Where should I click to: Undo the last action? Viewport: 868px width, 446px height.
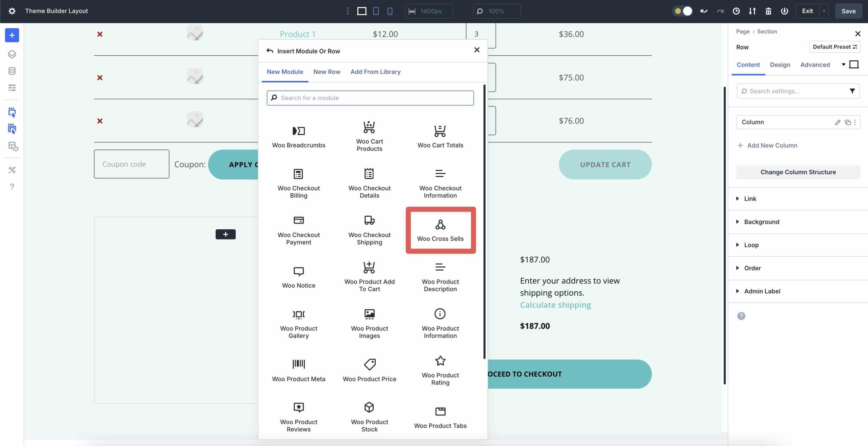pyautogui.click(x=704, y=11)
